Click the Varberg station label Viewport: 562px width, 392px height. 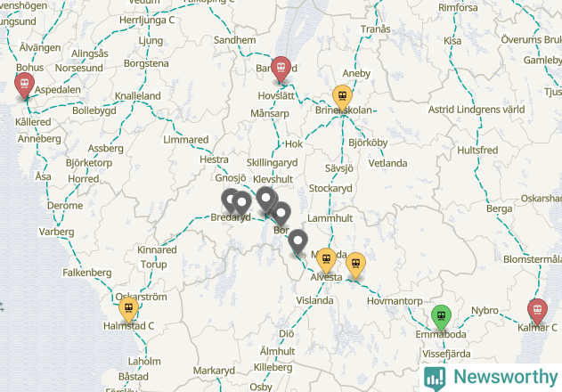pyautogui.click(x=57, y=232)
